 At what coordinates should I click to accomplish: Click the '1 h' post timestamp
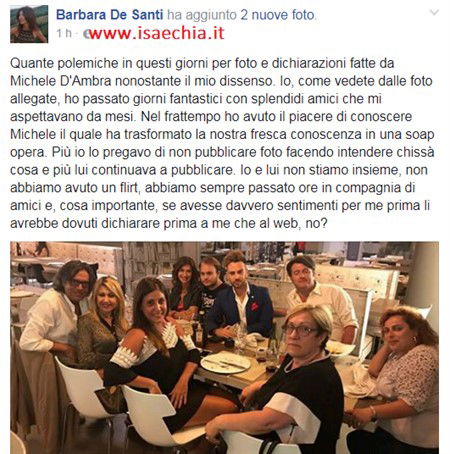64,33
